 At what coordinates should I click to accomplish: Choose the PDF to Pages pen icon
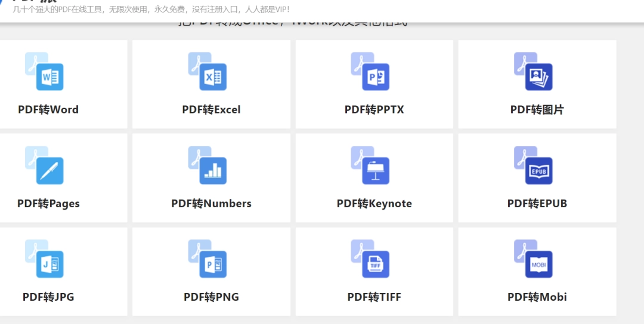pyautogui.click(x=44, y=166)
